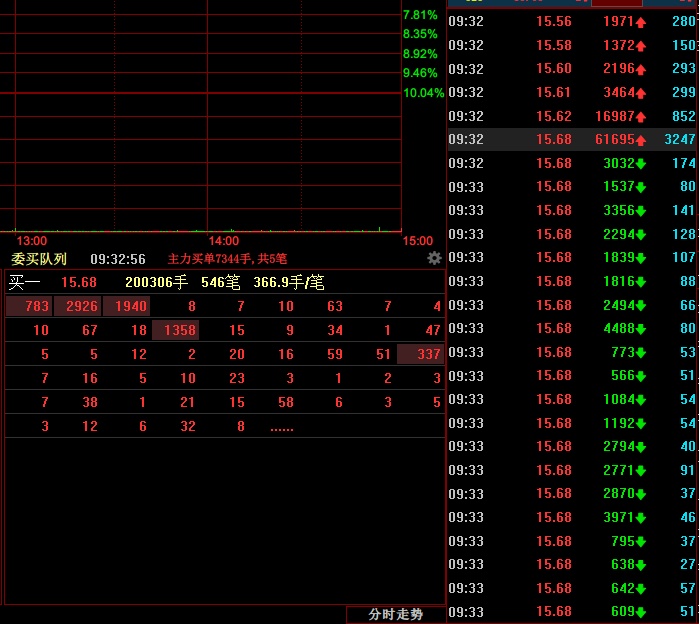Switch to the 分时走势 tab
The image size is (699, 624).
395,614
